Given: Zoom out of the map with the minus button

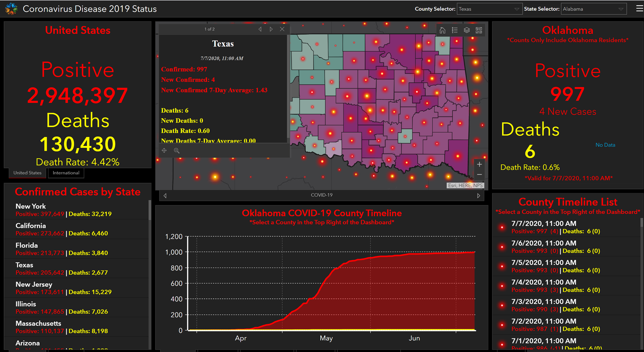Looking at the screenshot, I should pos(479,175).
